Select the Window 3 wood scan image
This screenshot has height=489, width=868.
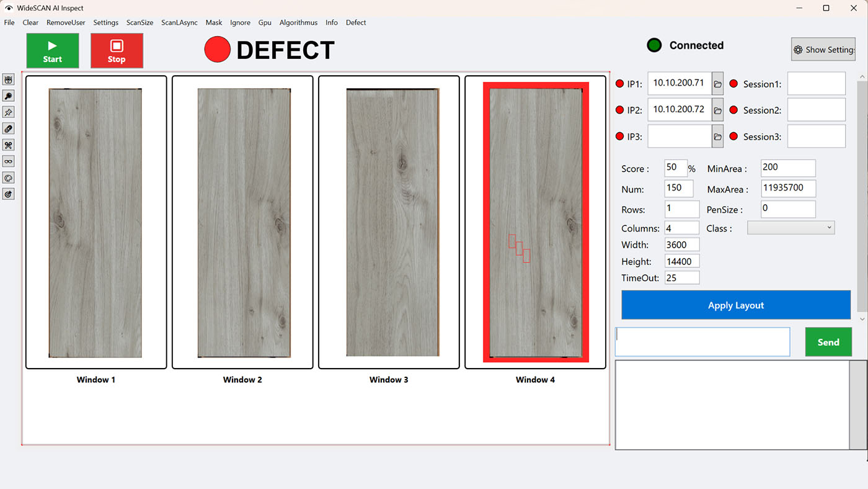pos(392,223)
